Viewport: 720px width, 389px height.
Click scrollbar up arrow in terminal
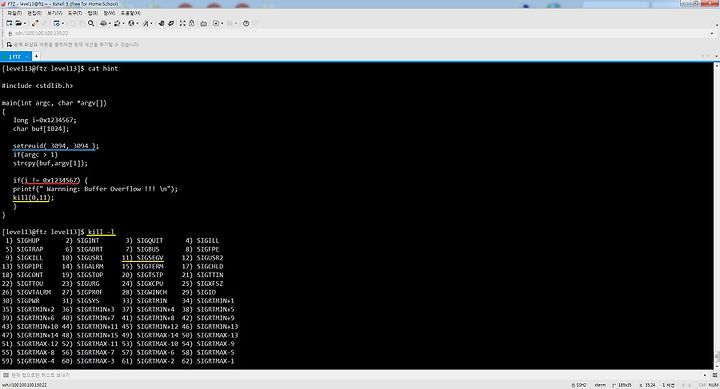click(x=716, y=65)
